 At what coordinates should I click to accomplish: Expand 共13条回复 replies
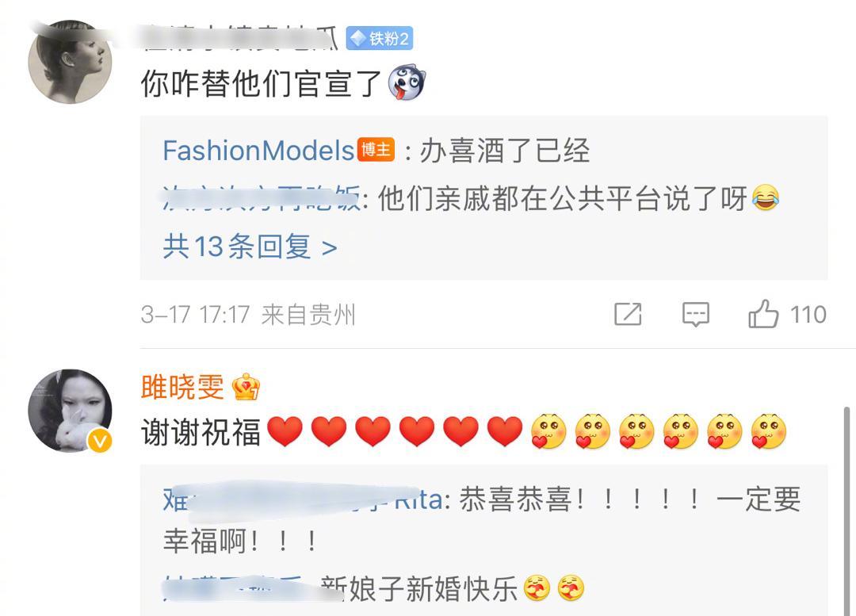250,247
